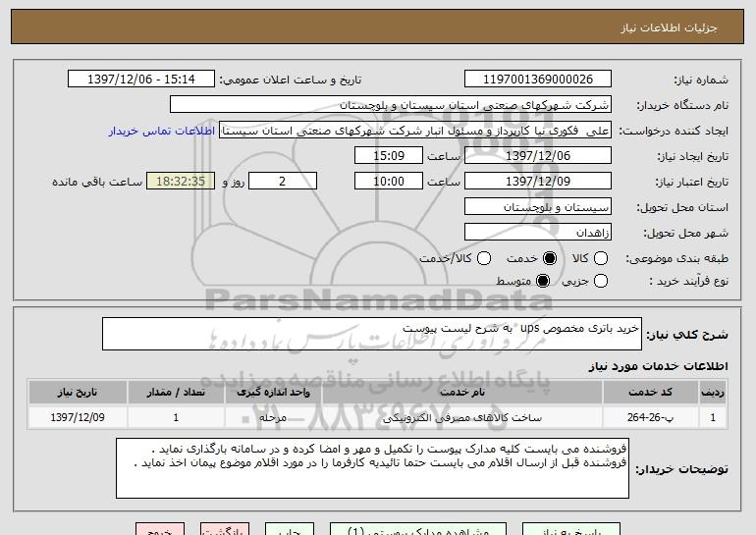This screenshot has height=535, width=756.
Task: Click creation time field 15:09
Action: [x=389, y=156]
